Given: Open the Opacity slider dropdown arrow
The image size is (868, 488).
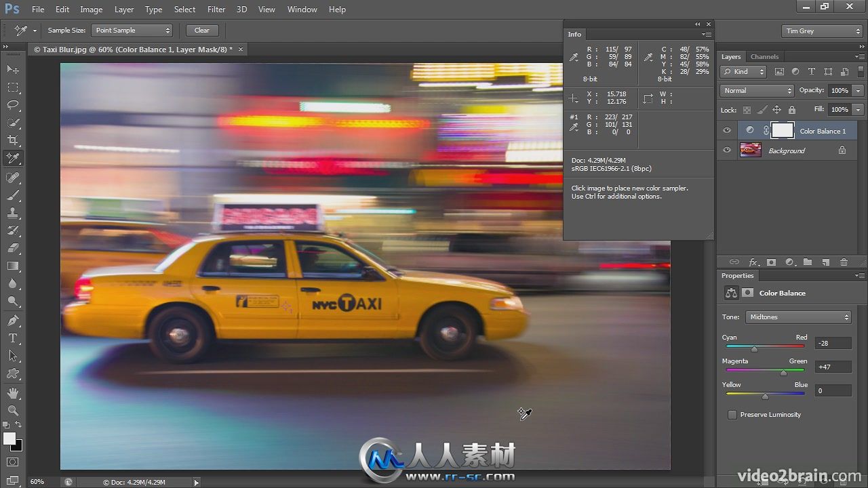Looking at the screenshot, I should (859, 91).
